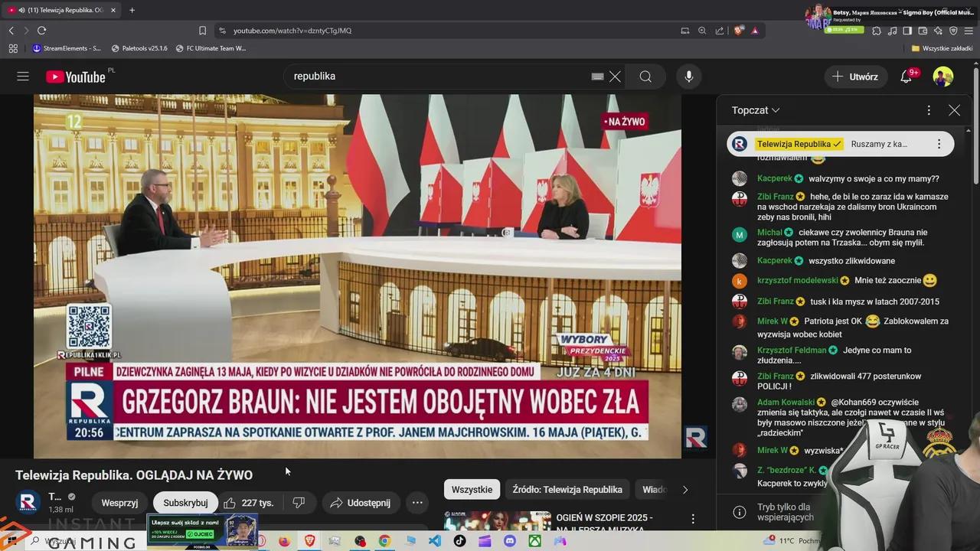
Task: Share the video via Udostępnij
Action: (x=361, y=503)
